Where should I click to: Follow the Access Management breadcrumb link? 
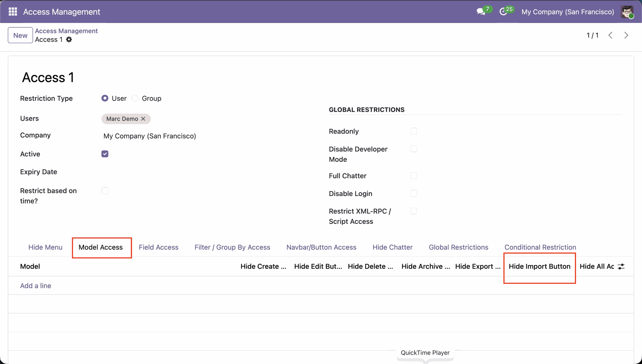click(66, 31)
